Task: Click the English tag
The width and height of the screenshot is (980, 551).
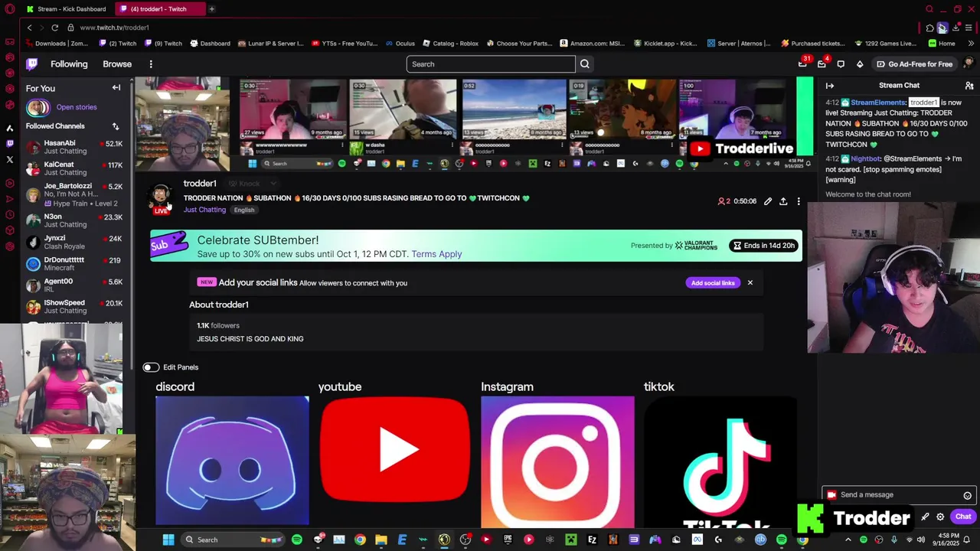Action: pos(244,210)
